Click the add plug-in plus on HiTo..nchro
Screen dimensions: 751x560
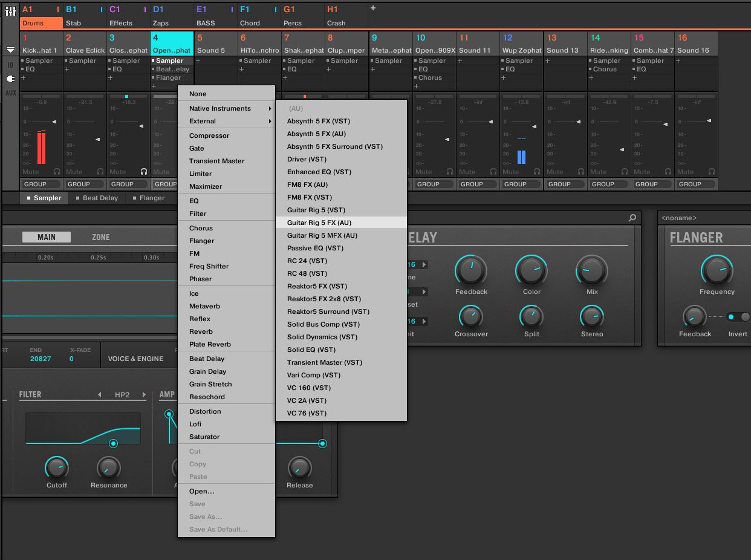pyautogui.click(x=242, y=70)
